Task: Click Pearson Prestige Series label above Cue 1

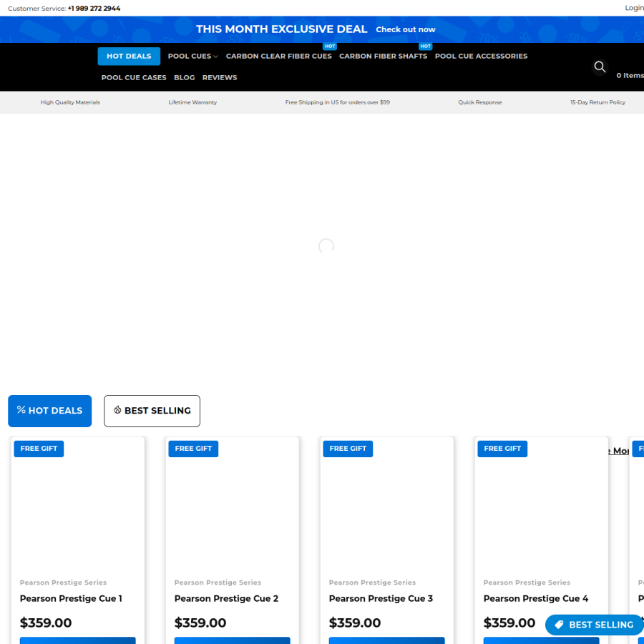Action: click(x=63, y=582)
